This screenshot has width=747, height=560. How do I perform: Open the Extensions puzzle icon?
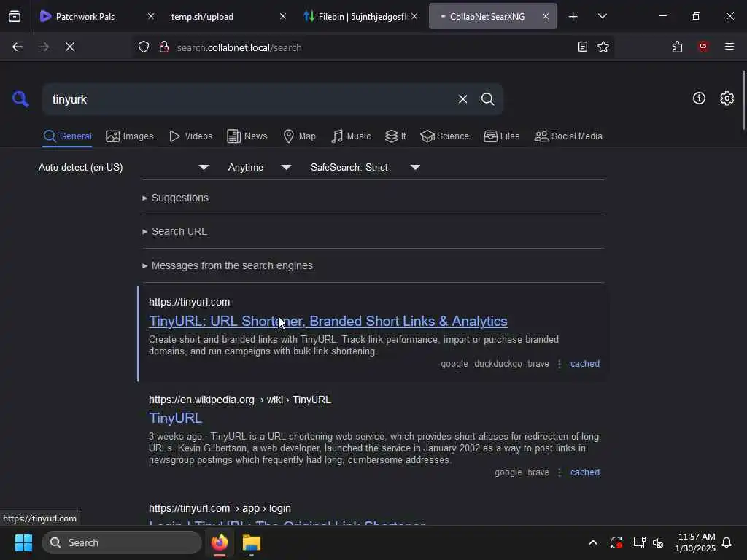pos(677,47)
